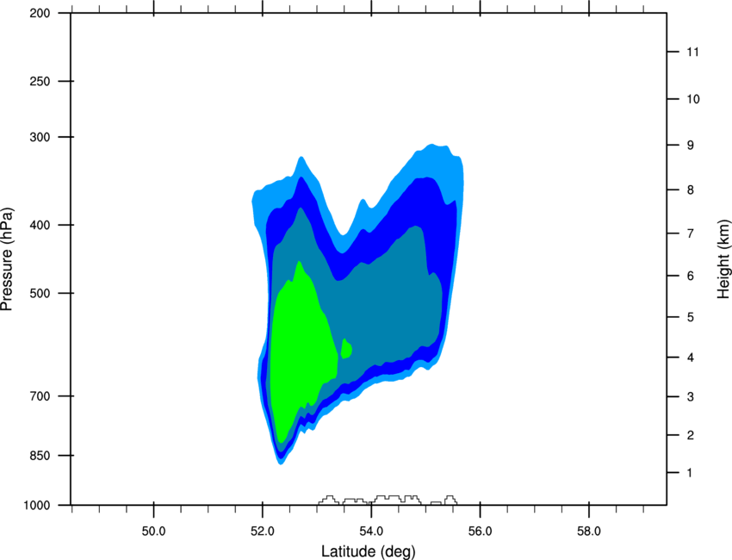Click the 'Height (km)' axis title
Image resolution: width=732 pixels, height=560 pixels.
(x=723, y=258)
